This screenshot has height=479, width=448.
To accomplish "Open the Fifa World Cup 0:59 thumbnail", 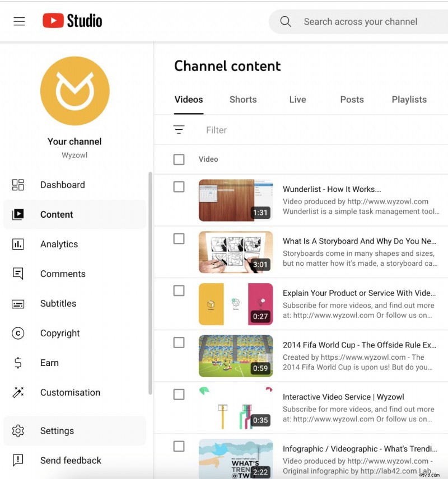I will click(236, 356).
